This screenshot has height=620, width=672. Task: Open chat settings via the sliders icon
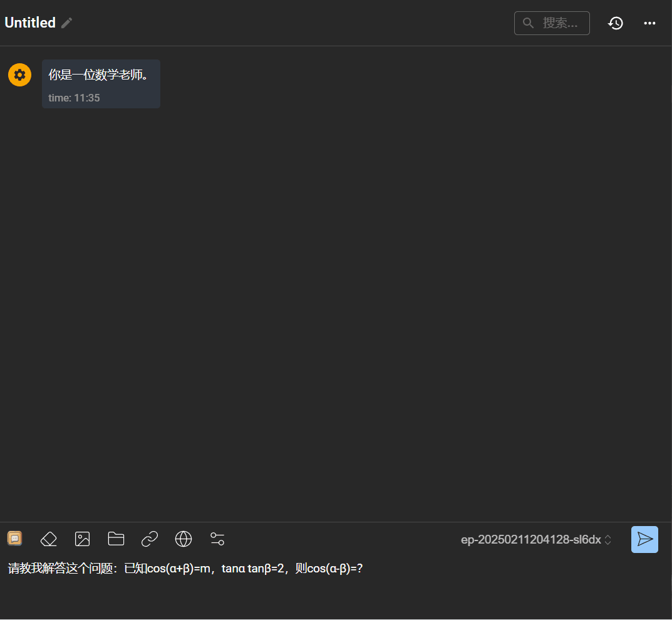(x=217, y=539)
